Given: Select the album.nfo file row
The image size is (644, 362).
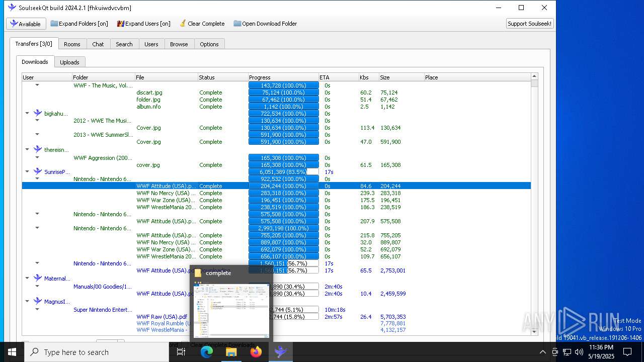Looking at the screenshot, I should (x=276, y=107).
